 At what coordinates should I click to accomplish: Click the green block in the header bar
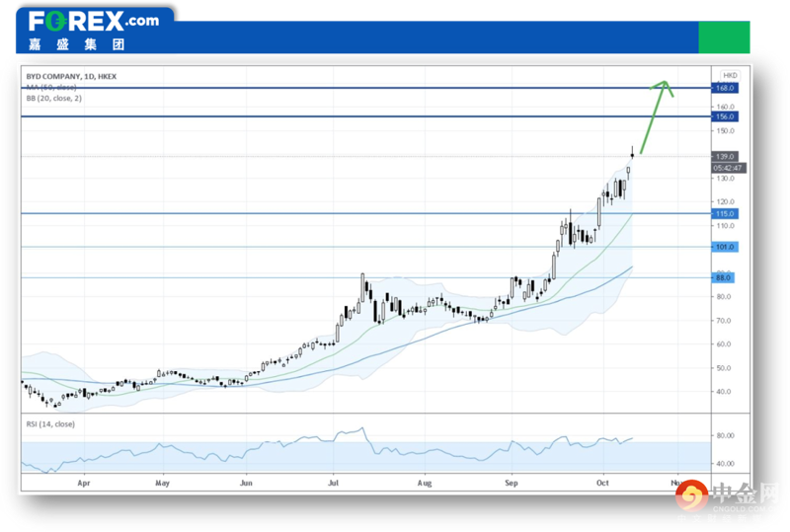(x=724, y=37)
